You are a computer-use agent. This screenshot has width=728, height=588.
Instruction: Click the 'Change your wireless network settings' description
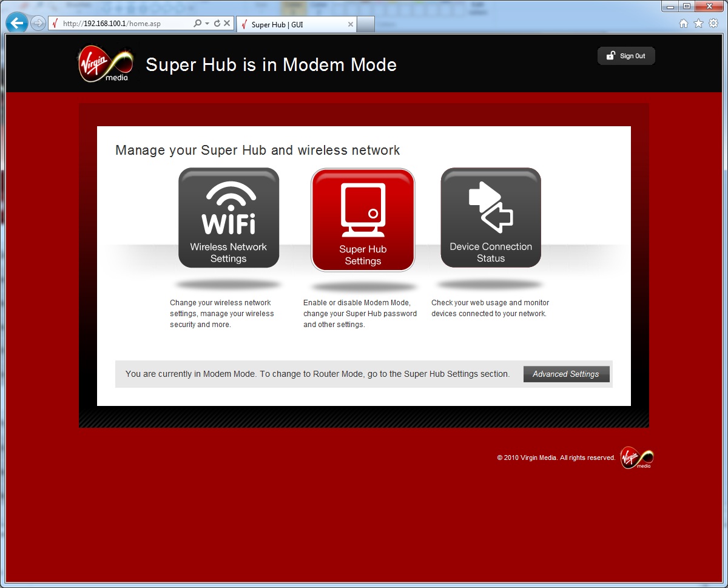222,314
